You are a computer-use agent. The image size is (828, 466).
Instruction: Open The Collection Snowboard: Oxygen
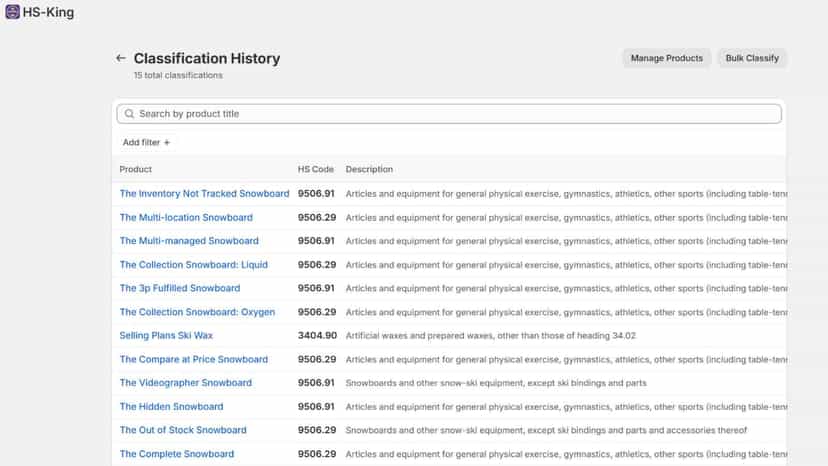197,312
